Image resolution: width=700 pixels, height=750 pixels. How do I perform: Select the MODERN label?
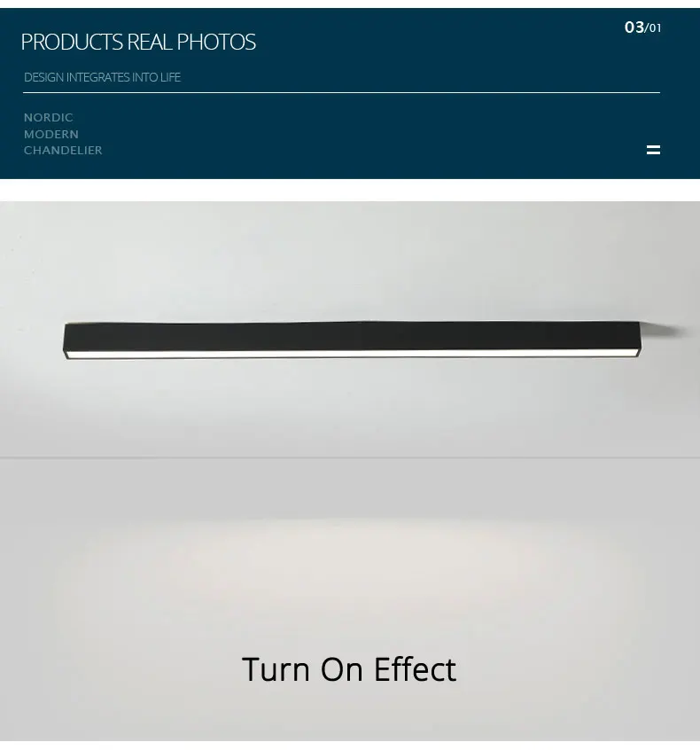(x=51, y=135)
